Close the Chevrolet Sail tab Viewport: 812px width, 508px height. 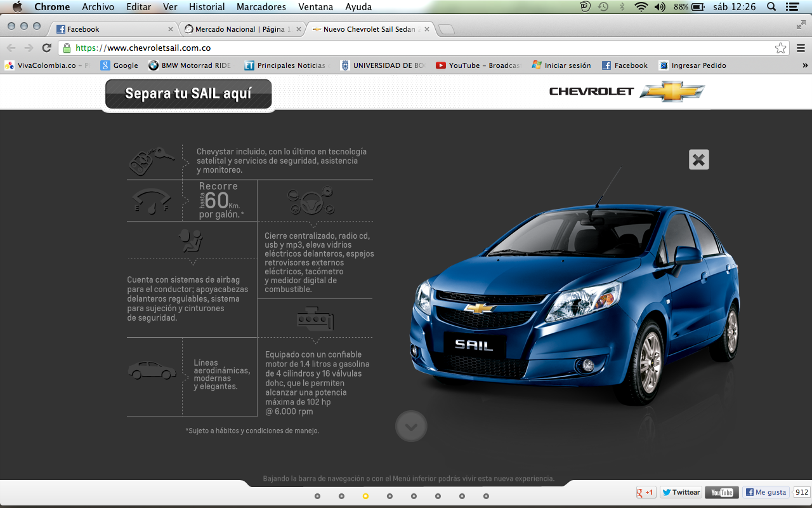click(x=426, y=29)
